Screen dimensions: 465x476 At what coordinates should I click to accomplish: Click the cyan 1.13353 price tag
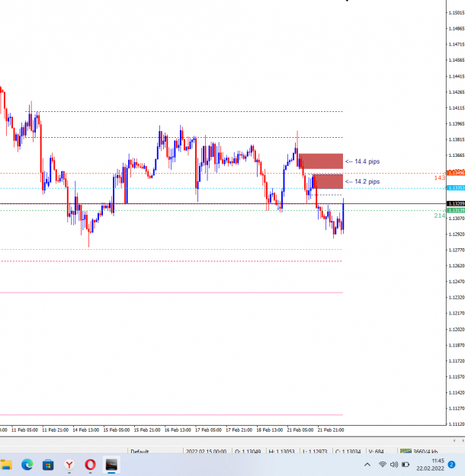pyautogui.click(x=456, y=188)
